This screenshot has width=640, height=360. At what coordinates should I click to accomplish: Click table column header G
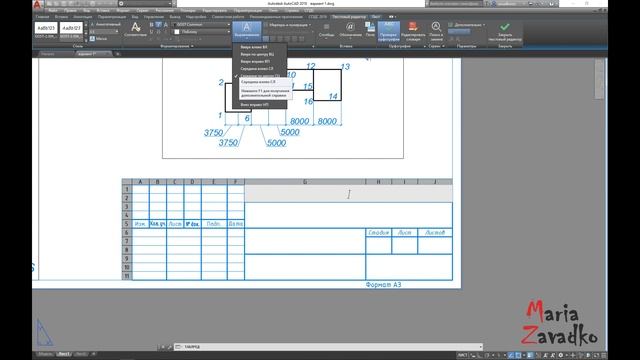(305, 182)
